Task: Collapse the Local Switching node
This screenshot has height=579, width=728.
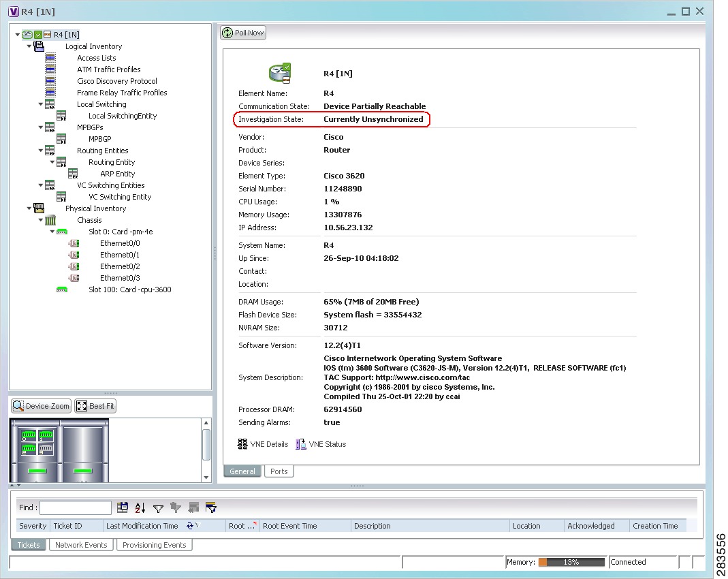Action: [41, 104]
